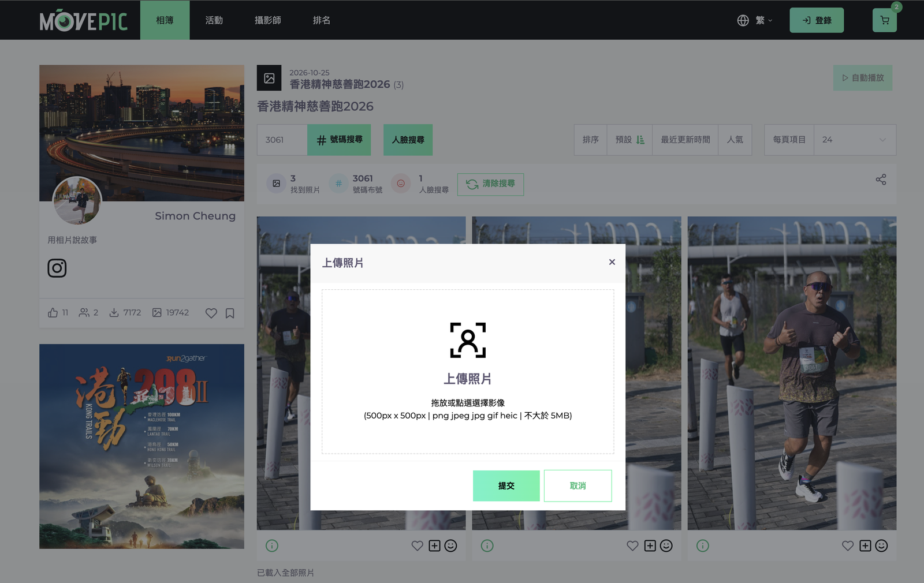Click the 自動播放 autoplay button
This screenshot has width=924, height=583.
click(863, 78)
